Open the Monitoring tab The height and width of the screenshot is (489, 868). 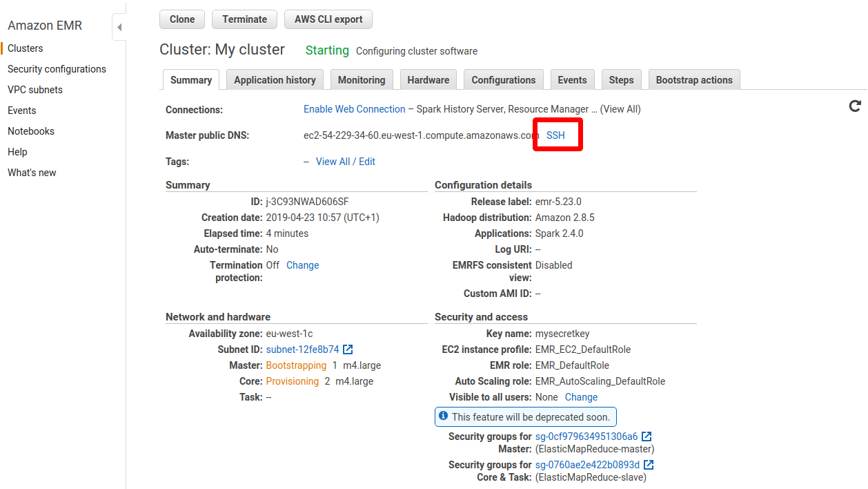pyautogui.click(x=362, y=80)
